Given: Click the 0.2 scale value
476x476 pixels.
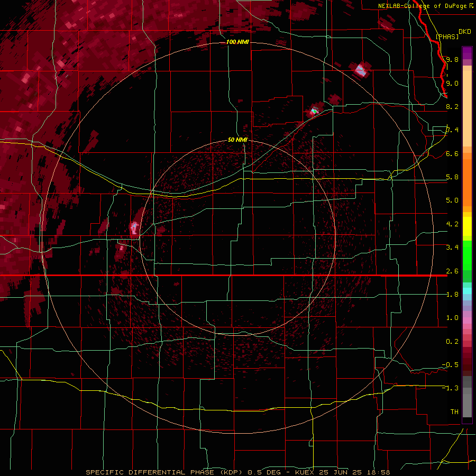Looking at the screenshot, I should tap(452, 342).
